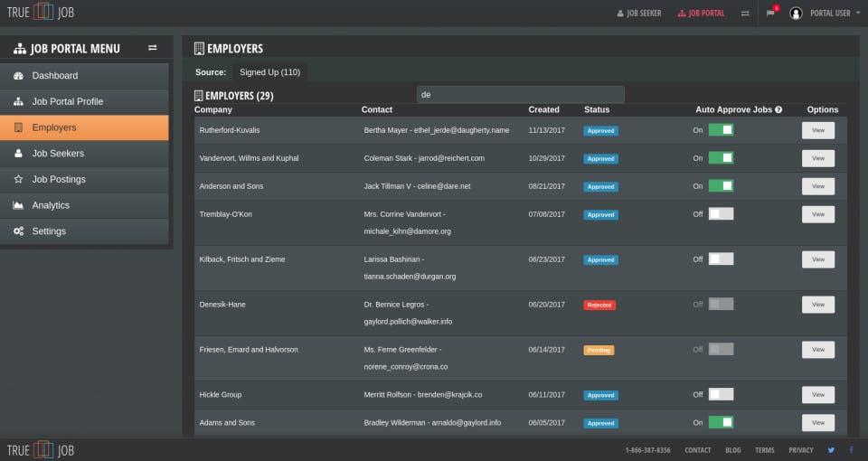The height and width of the screenshot is (461, 868).
Task: Open Analytics menu item
Action: pyautogui.click(x=84, y=205)
